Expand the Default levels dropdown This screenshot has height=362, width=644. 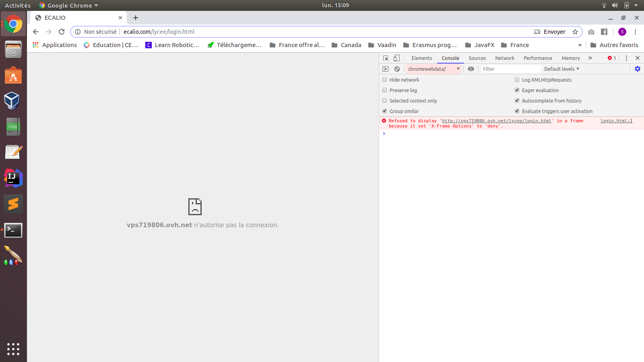pyautogui.click(x=561, y=69)
